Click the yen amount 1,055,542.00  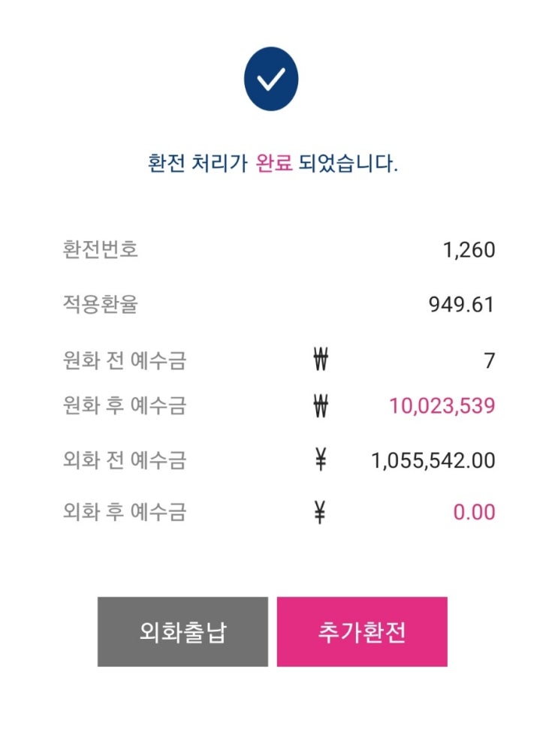[433, 460]
